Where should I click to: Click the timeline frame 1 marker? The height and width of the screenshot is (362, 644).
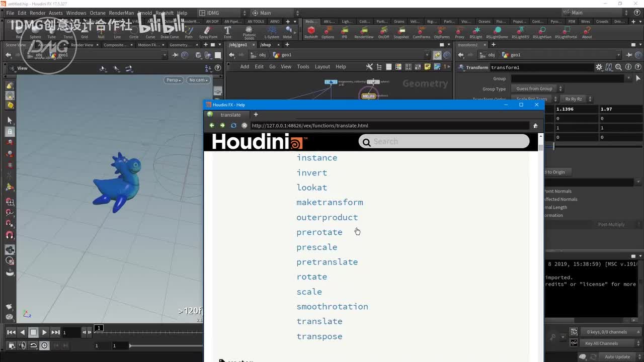pos(99,328)
